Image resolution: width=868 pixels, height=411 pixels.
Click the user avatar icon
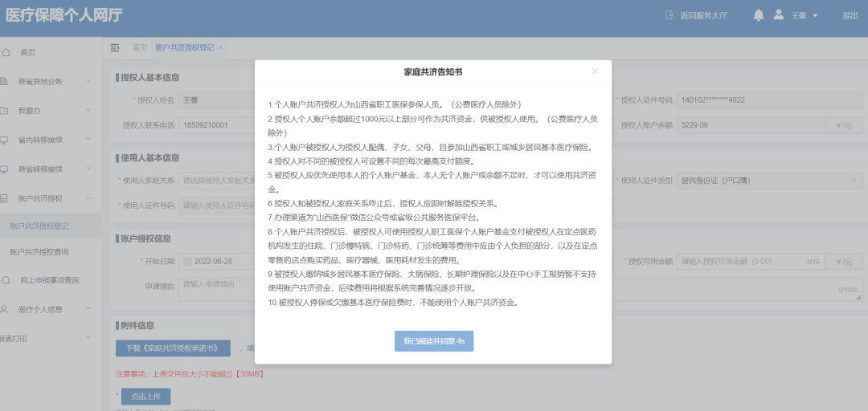click(778, 15)
